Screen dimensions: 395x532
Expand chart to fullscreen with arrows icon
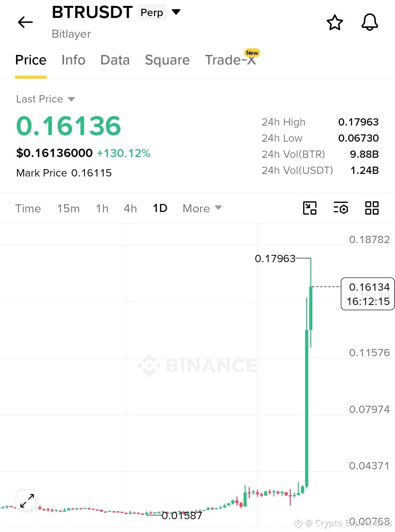27,501
